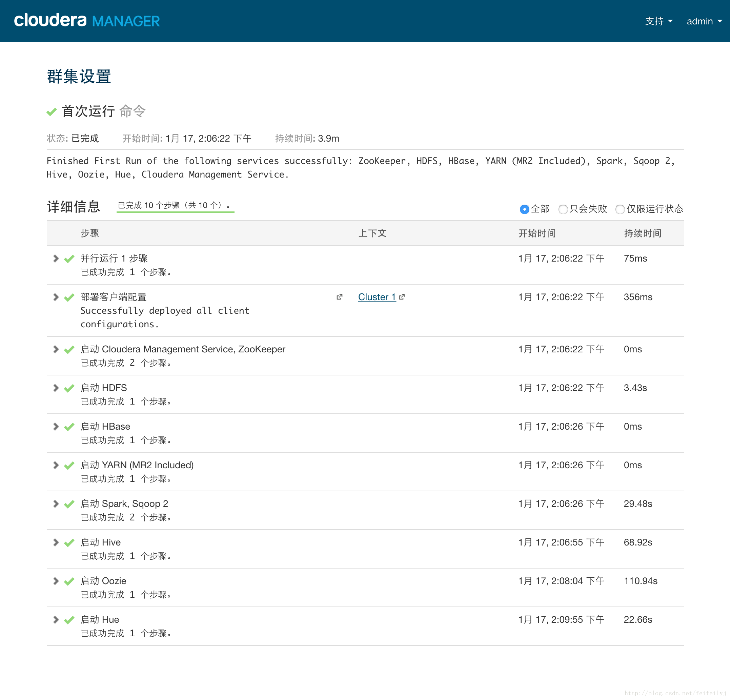Click start time 1月 17, 2:08:04 下午
The width and height of the screenshot is (730, 700).
point(561,581)
